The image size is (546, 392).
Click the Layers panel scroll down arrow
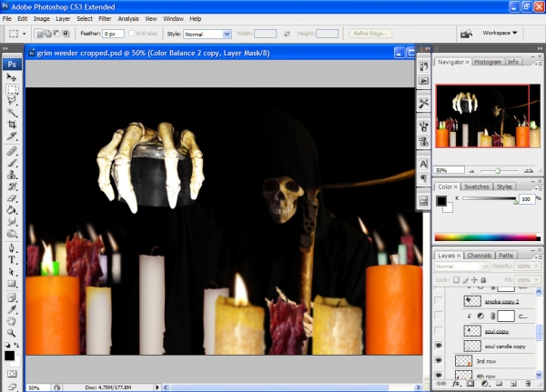click(x=539, y=375)
